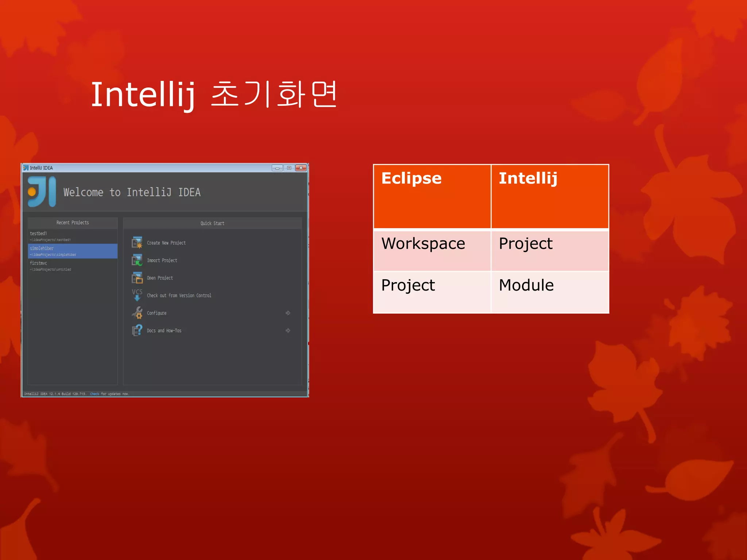Click the Check for updates link
The width and height of the screenshot is (747, 560).
[94, 394]
